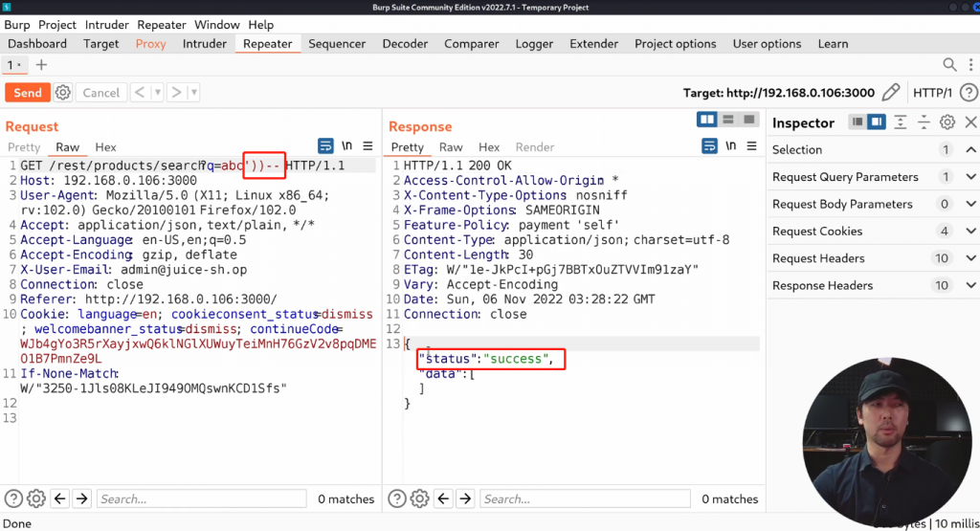980x531 pixels.
Task: Go to previous match in Request search
Action: click(60, 498)
